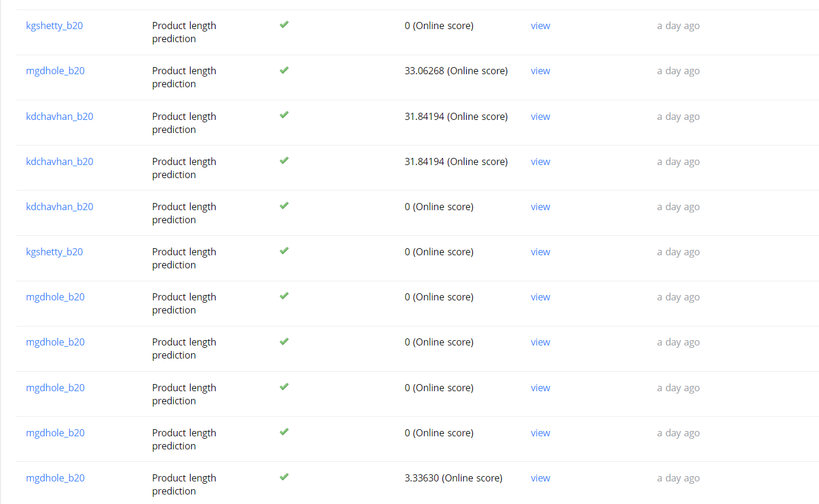Click the success checkmark beside mgdhole_b20's 33.06268 score
The height and width of the screenshot is (504, 819).
(x=284, y=69)
